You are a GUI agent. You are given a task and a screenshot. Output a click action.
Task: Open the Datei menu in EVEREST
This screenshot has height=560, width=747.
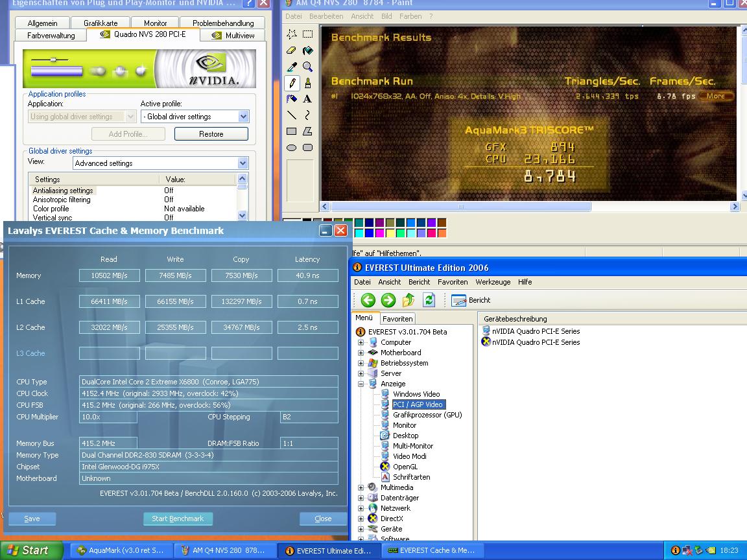362,282
